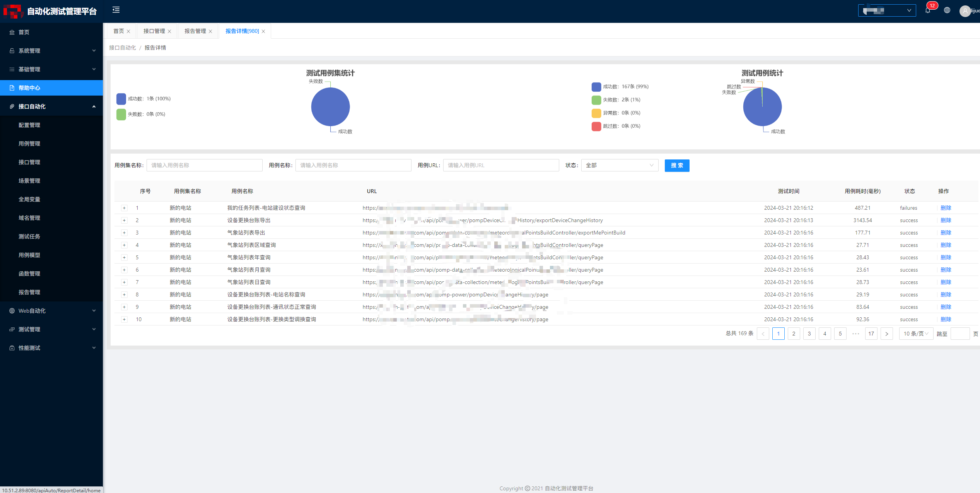Open the 10 条/页 page size dropdown

tap(916, 334)
